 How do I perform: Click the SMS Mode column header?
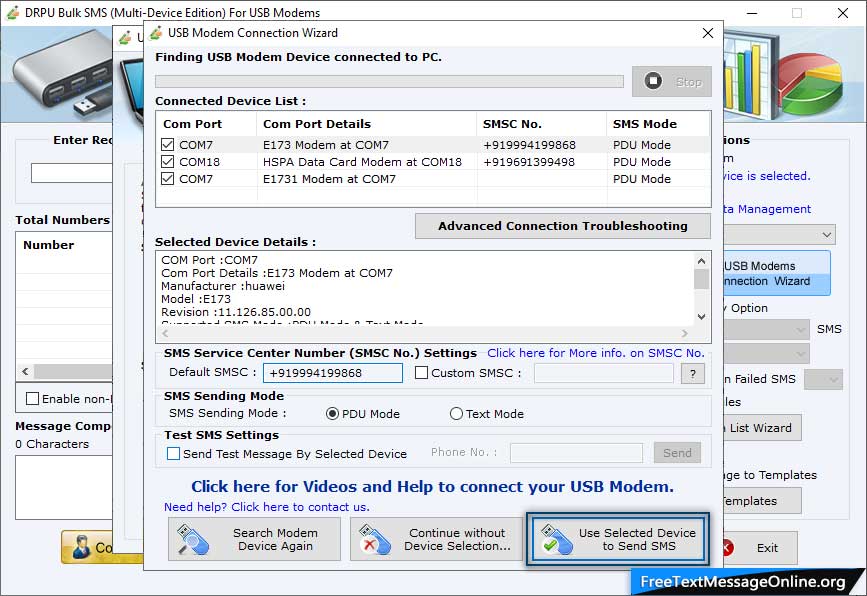click(658, 124)
